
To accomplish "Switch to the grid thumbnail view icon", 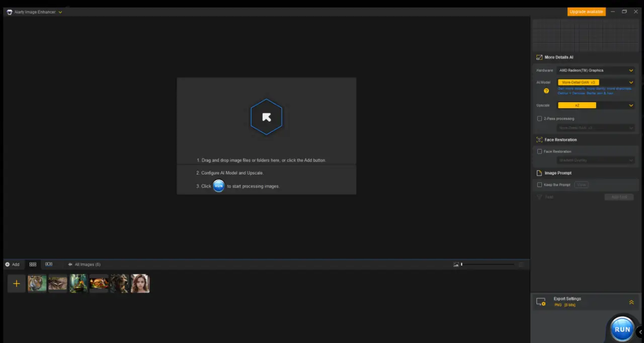I will click(x=33, y=264).
